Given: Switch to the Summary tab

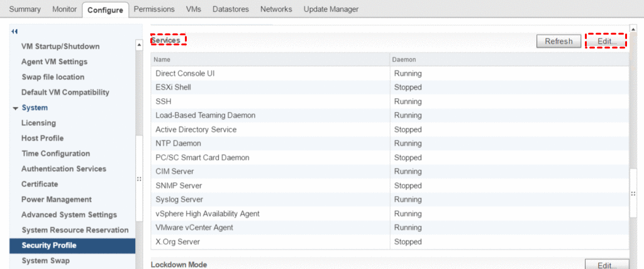Looking at the screenshot, I should [25, 9].
